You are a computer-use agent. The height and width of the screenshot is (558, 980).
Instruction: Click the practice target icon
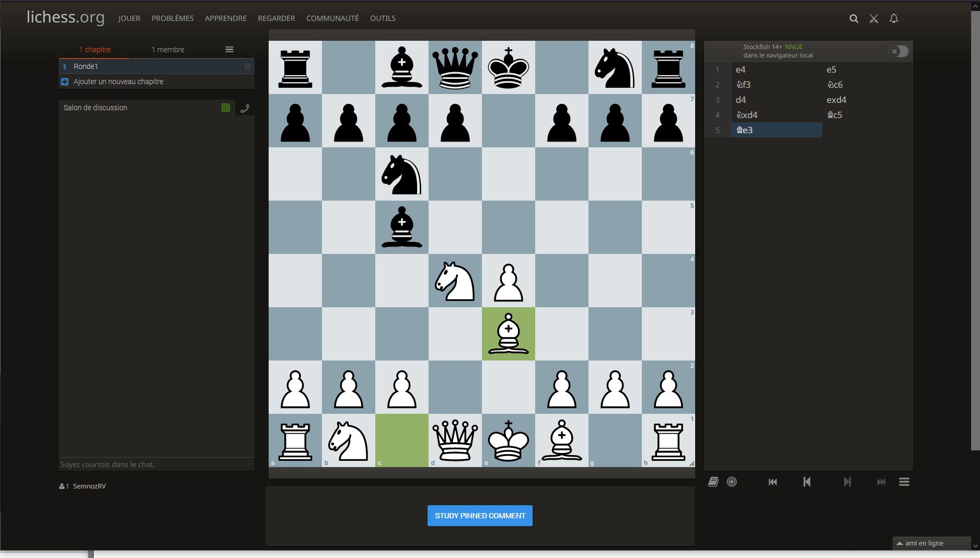point(732,482)
